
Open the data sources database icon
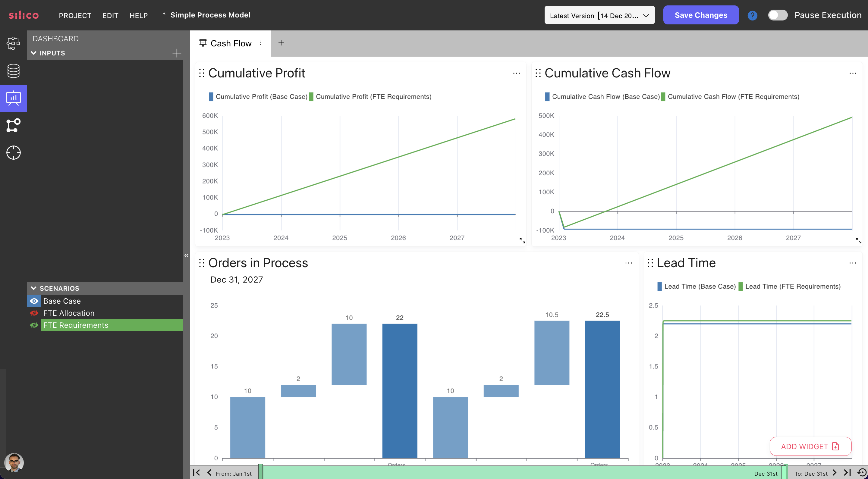click(13, 71)
